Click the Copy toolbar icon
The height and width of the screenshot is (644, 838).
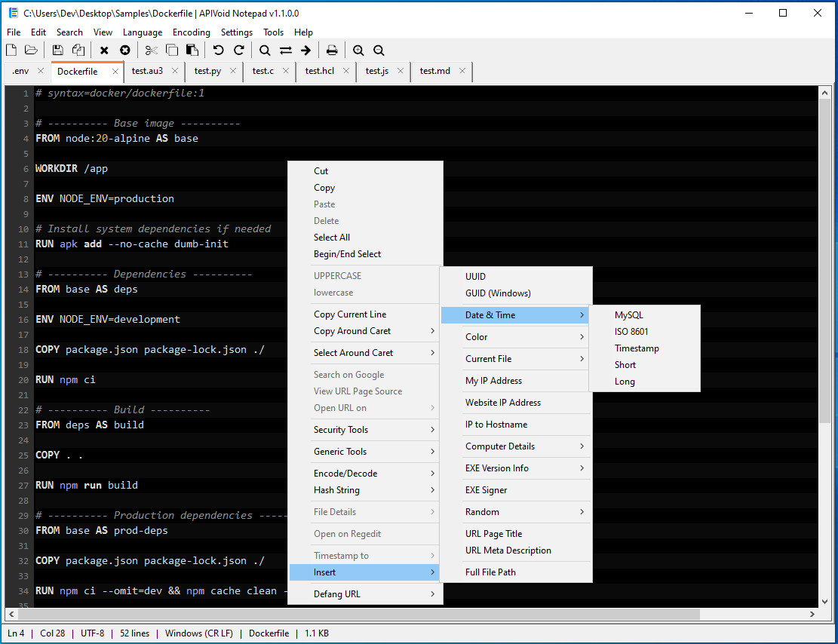coord(171,51)
